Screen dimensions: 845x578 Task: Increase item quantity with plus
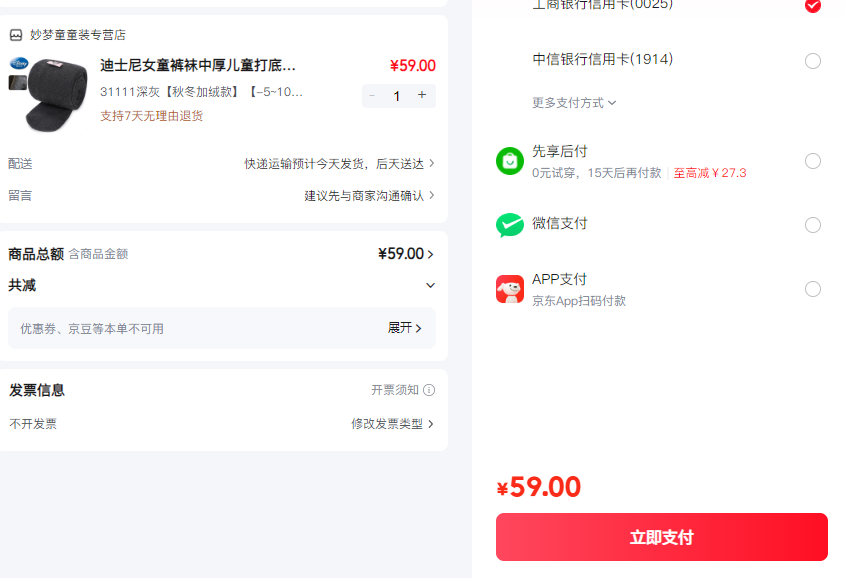pyautogui.click(x=421, y=96)
